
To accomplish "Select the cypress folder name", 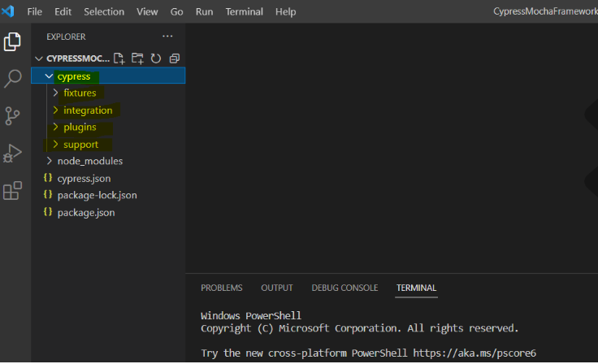I will tap(74, 76).
